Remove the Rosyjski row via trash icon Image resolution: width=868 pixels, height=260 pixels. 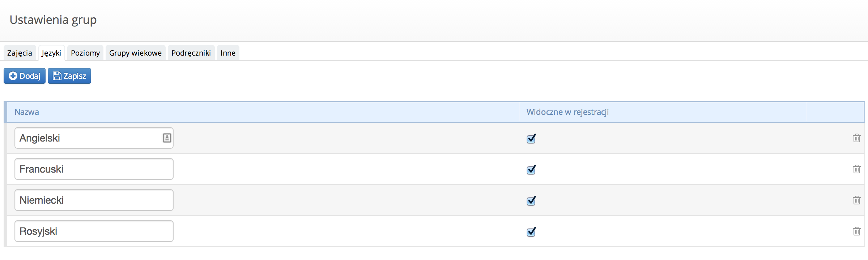pyautogui.click(x=856, y=231)
